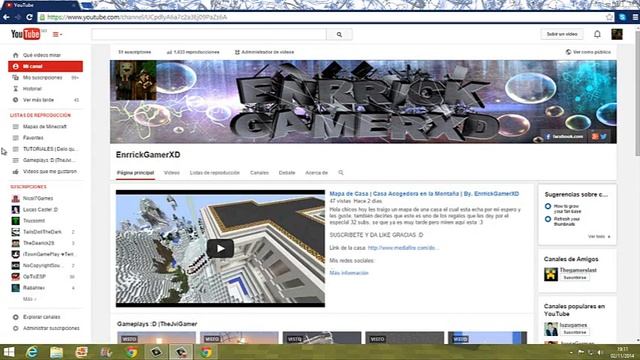
Task: Open the notifications bell
Action: coord(597,34)
